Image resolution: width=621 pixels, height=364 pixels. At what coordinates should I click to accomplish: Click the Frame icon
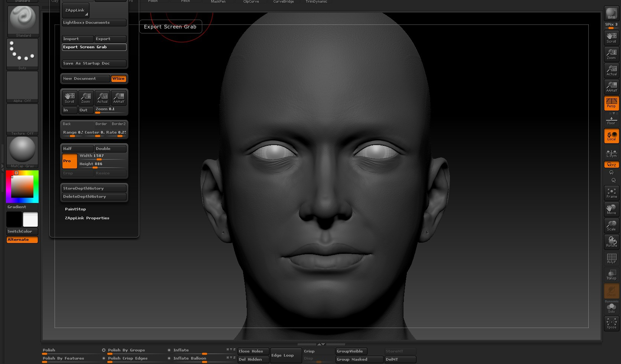coord(611,193)
